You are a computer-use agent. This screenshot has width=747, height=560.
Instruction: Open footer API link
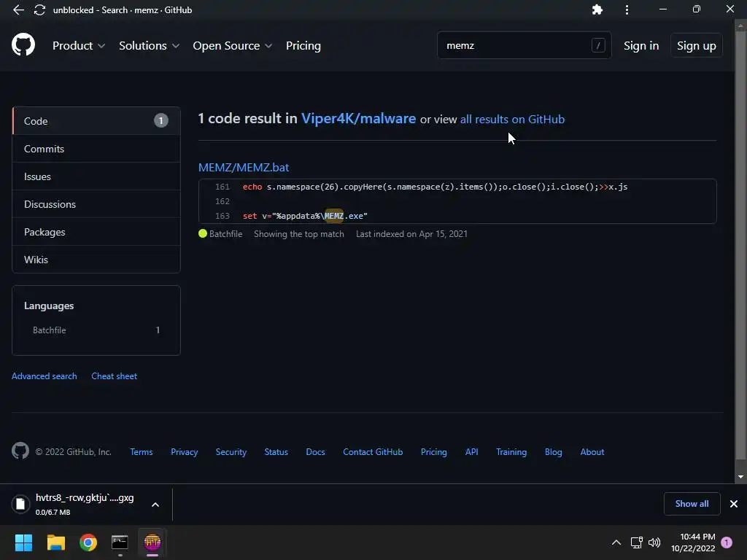coord(471,451)
